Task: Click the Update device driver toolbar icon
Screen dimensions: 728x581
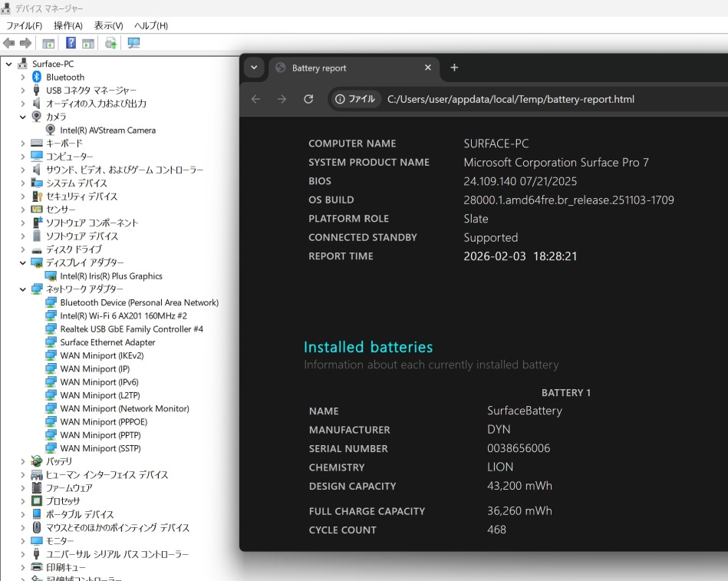Action: (110, 43)
